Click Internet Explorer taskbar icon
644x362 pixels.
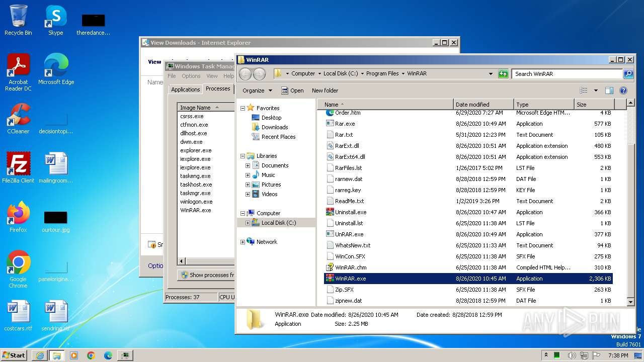[40, 355]
